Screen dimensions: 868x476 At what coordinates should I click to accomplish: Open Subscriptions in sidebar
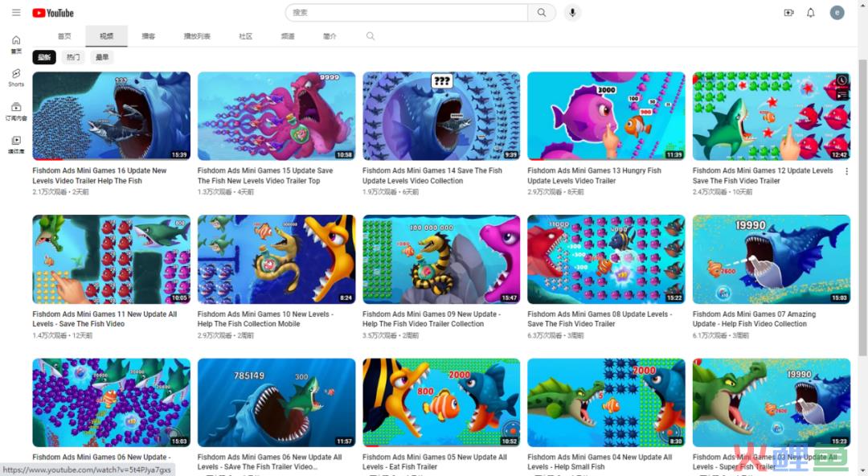coord(16,111)
